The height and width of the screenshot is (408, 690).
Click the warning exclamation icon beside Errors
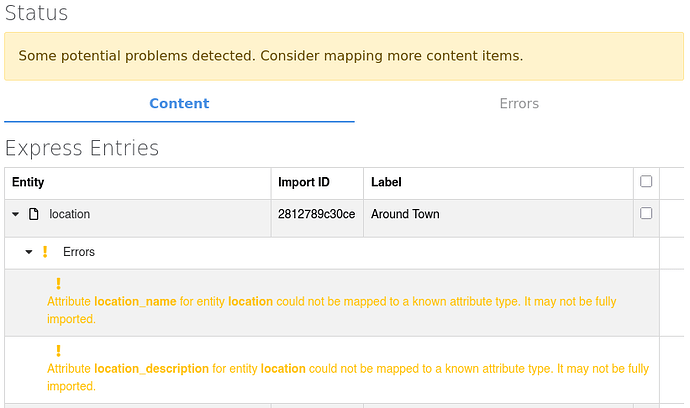(45, 252)
